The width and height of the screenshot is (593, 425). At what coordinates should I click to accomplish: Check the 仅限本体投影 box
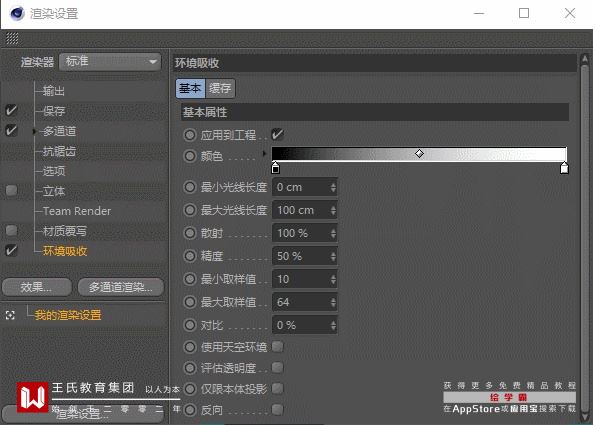[278, 388]
